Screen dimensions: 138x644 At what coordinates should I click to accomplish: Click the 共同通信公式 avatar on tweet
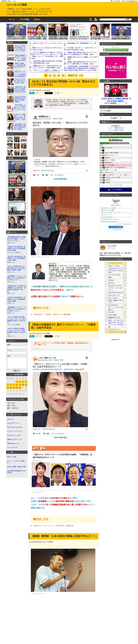(x=35, y=118)
